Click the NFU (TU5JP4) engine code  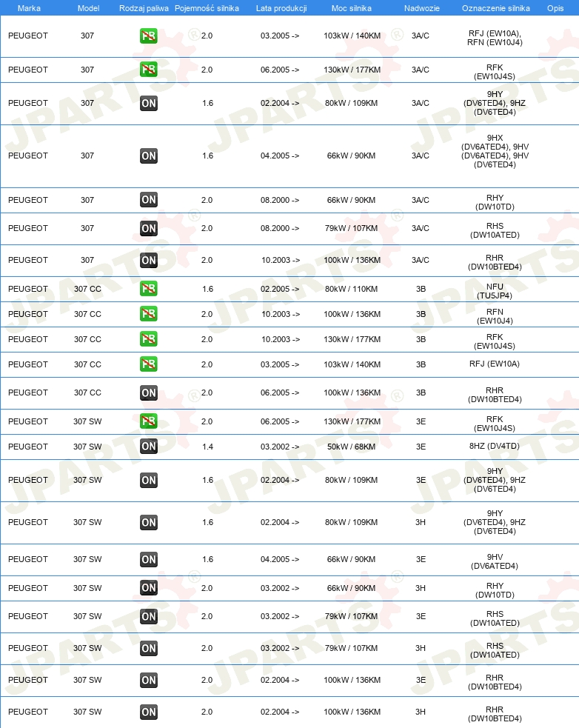click(495, 291)
